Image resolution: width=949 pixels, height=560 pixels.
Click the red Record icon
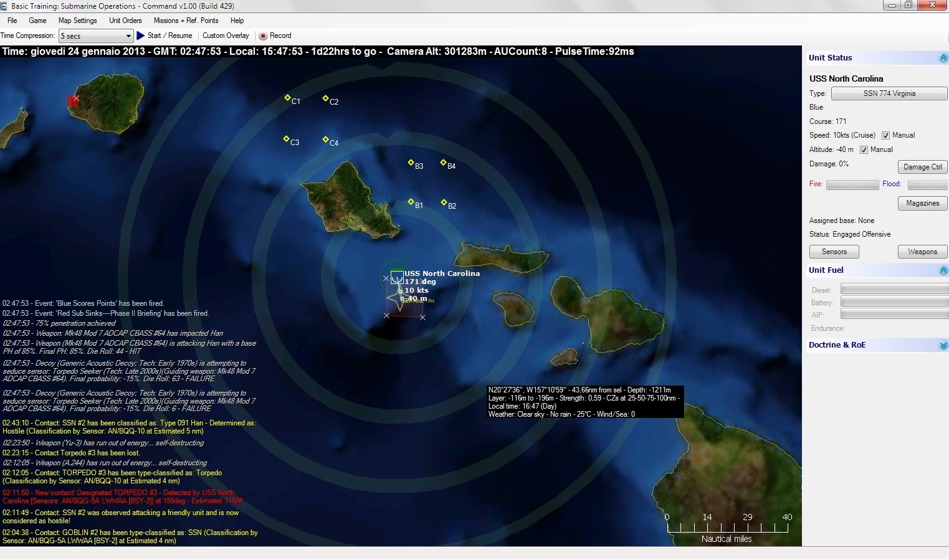(x=263, y=36)
